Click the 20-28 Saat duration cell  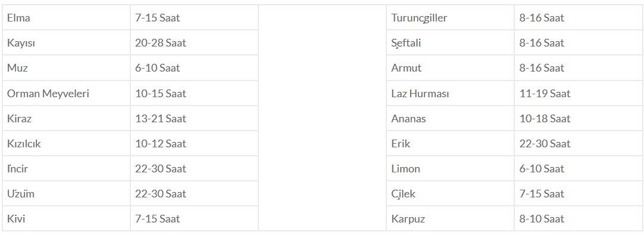click(194, 43)
